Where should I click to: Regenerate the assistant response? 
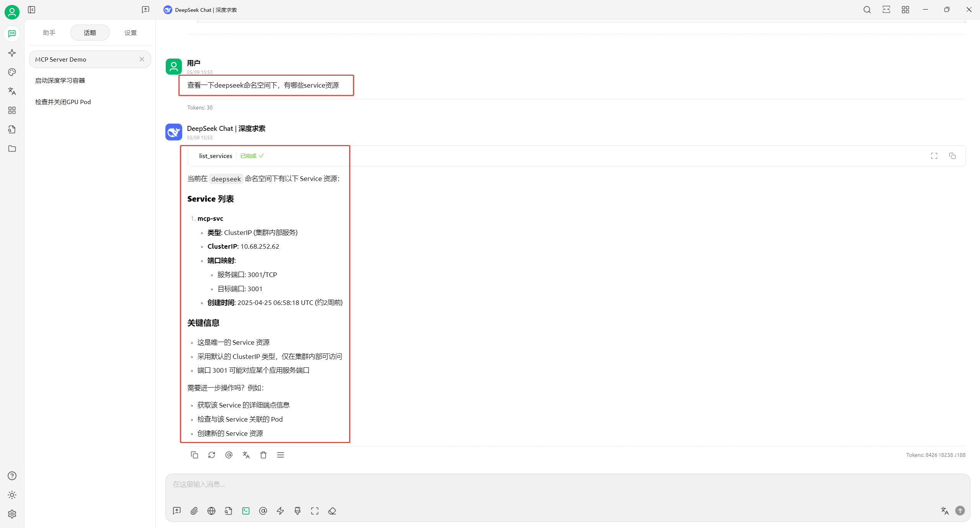tap(212, 455)
